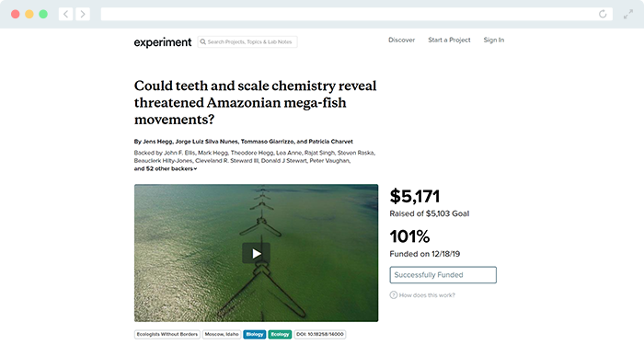Screen dimensions: 644x345
Task: Focus the Search Projects, Topics input field
Action: click(247, 42)
